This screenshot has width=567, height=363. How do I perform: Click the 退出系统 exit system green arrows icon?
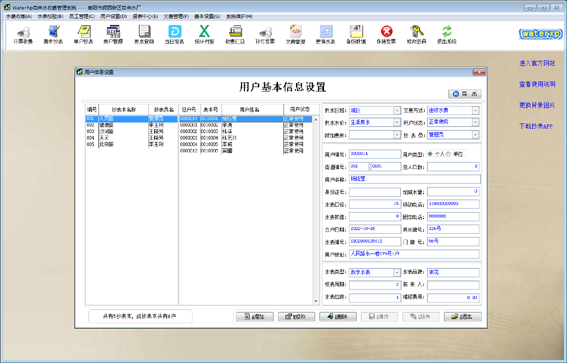[447, 34]
